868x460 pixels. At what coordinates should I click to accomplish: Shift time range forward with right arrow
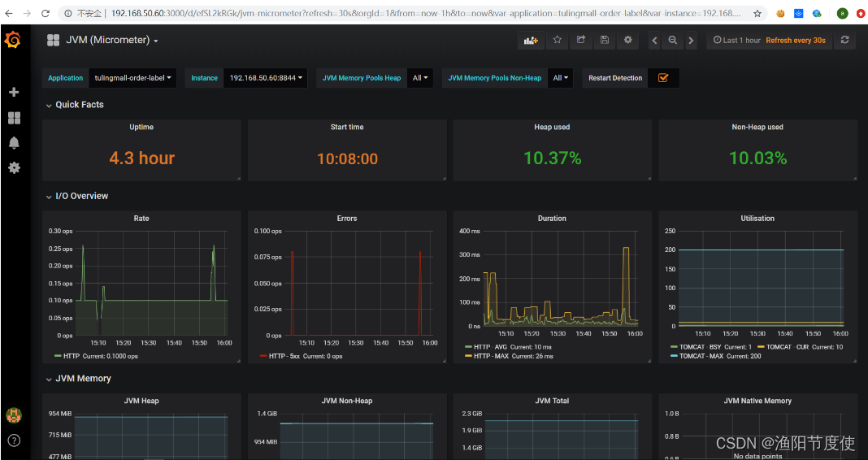coord(691,41)
